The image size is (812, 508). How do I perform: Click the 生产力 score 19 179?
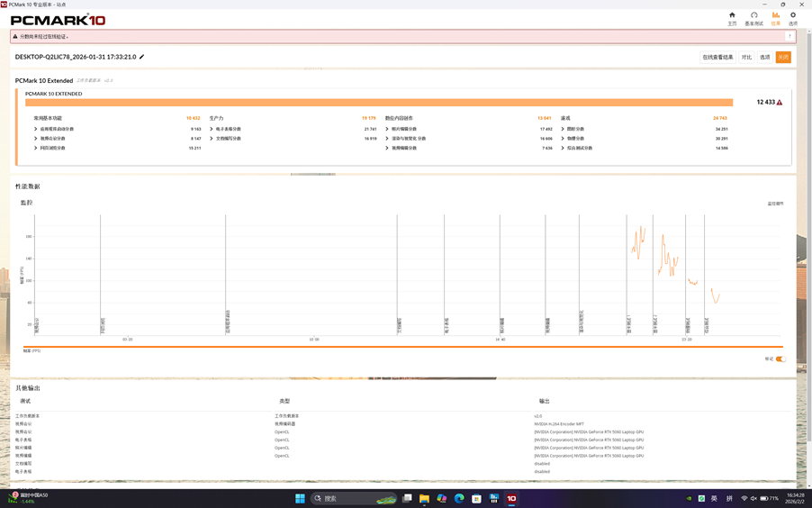pos(369,118)
